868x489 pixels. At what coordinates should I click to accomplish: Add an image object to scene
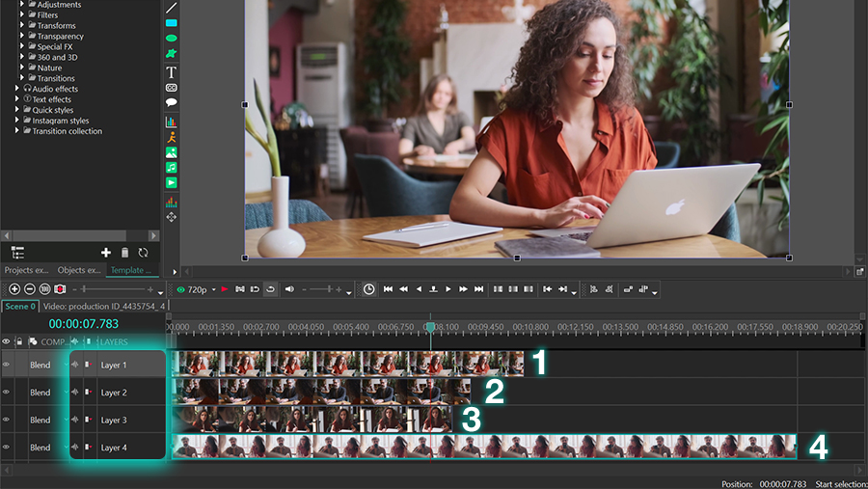tap(172, 152)
